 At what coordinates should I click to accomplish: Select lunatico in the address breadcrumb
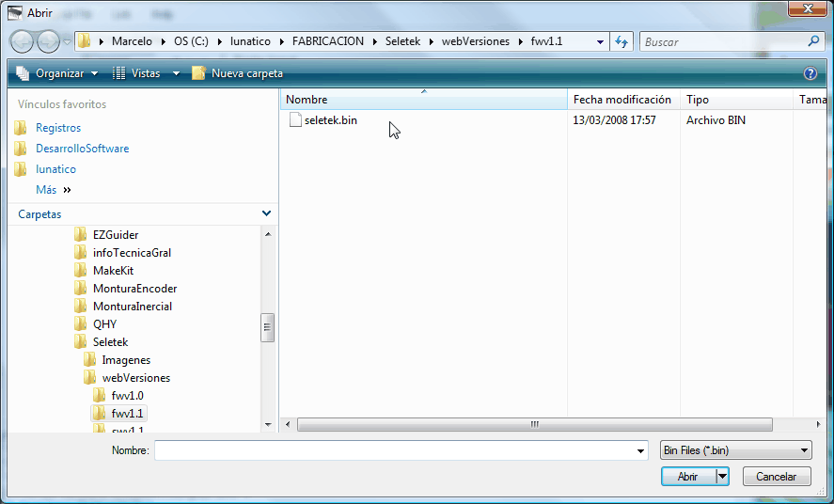tap(250, 41)
